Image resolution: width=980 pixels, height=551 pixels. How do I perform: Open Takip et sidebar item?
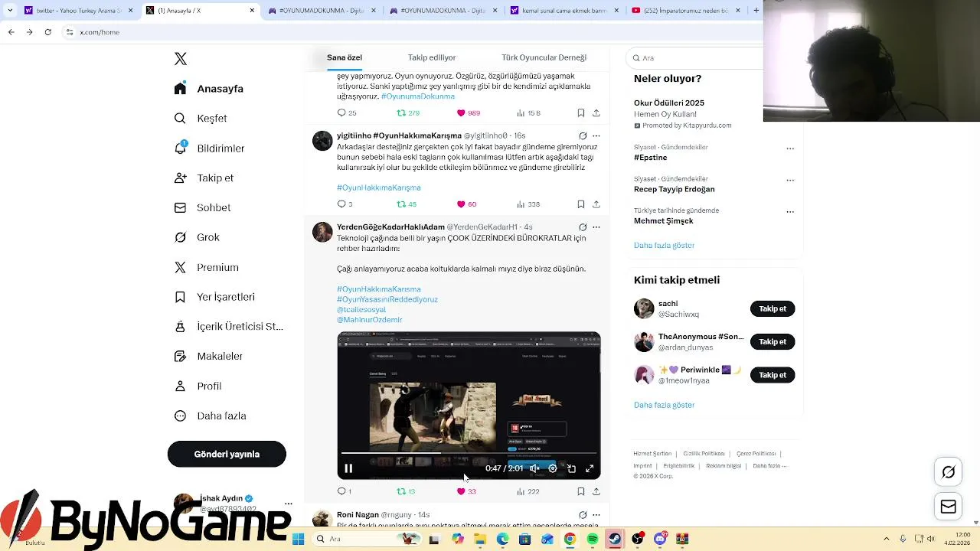pyautogui.click(x=204, y=178)
